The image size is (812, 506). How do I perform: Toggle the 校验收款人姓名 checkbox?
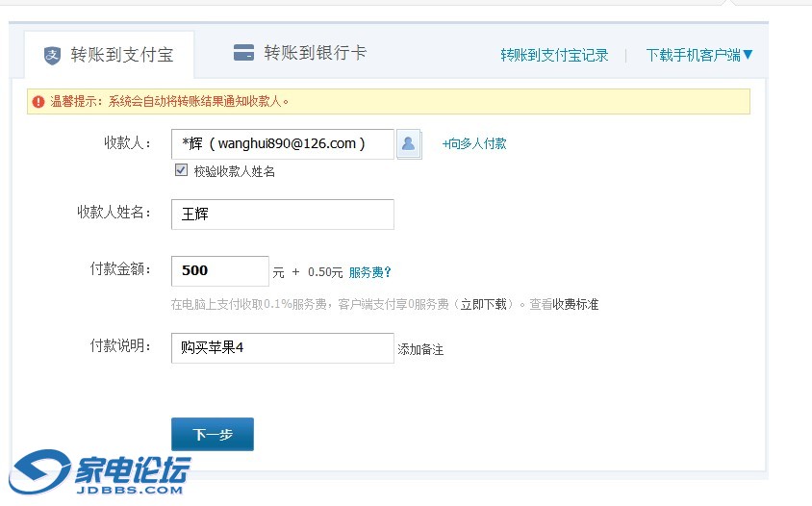181,170
